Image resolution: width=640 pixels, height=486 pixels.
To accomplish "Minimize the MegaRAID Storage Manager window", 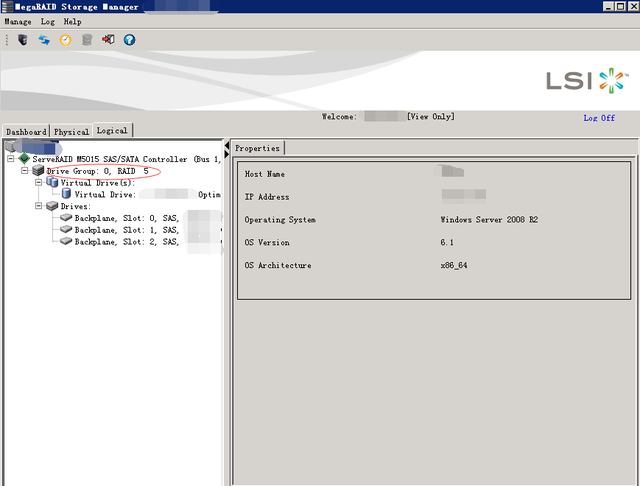I will click(608, 6).
